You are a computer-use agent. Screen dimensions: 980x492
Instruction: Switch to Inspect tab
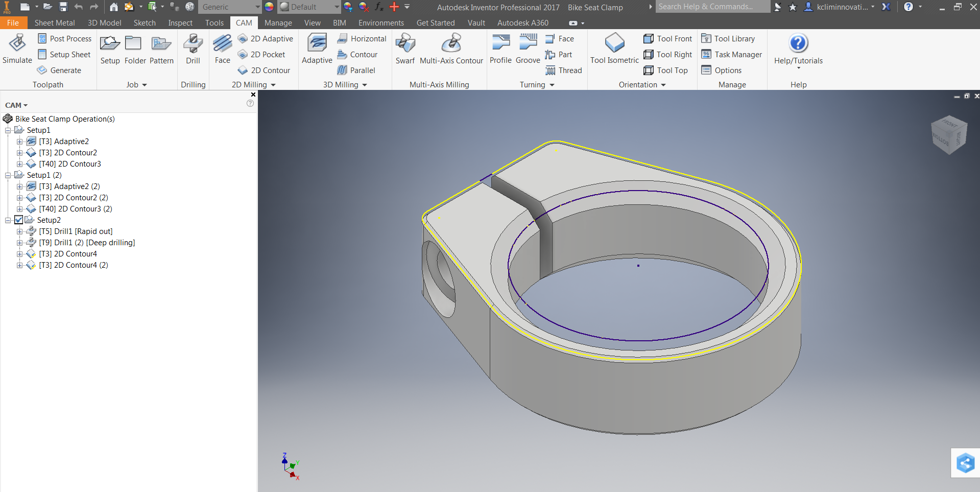(x=180, y=23)
